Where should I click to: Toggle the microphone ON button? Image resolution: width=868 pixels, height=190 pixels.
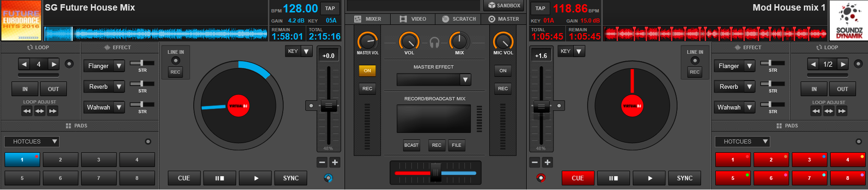pos(503,71)
